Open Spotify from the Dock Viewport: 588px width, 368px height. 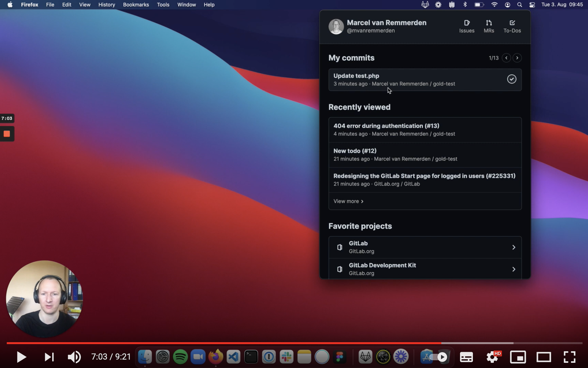pyautogui.click(x=180, y=357)
